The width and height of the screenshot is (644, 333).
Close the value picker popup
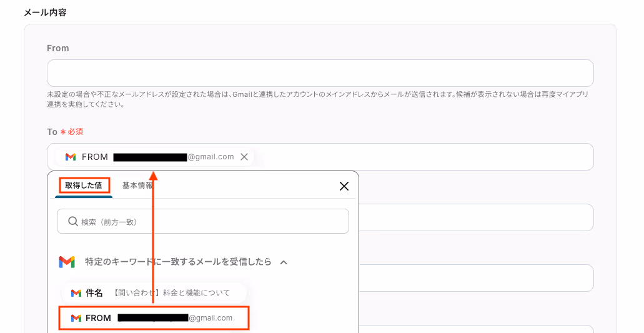point(344,186)
